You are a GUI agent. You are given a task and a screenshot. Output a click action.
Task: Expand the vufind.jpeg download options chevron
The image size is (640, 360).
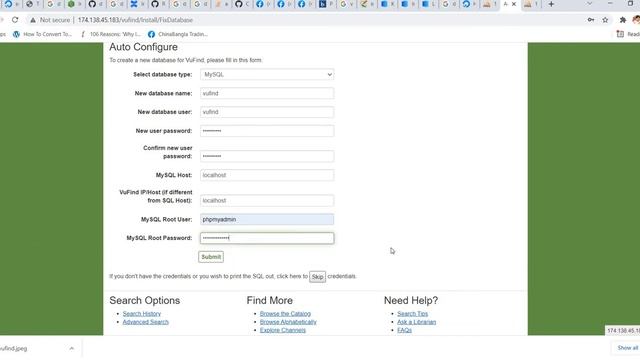pyautogui.click(x=71, y=348)
